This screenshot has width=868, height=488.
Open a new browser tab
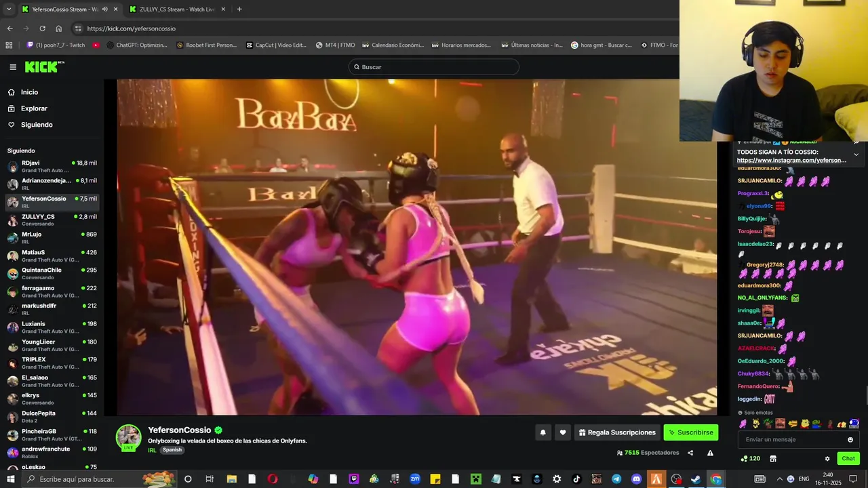239,9
